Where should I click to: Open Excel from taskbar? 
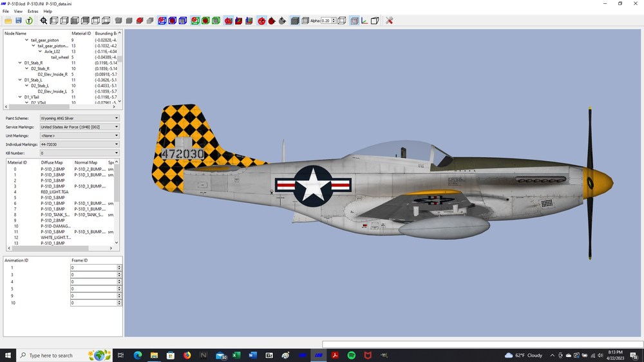coord(236,356)
